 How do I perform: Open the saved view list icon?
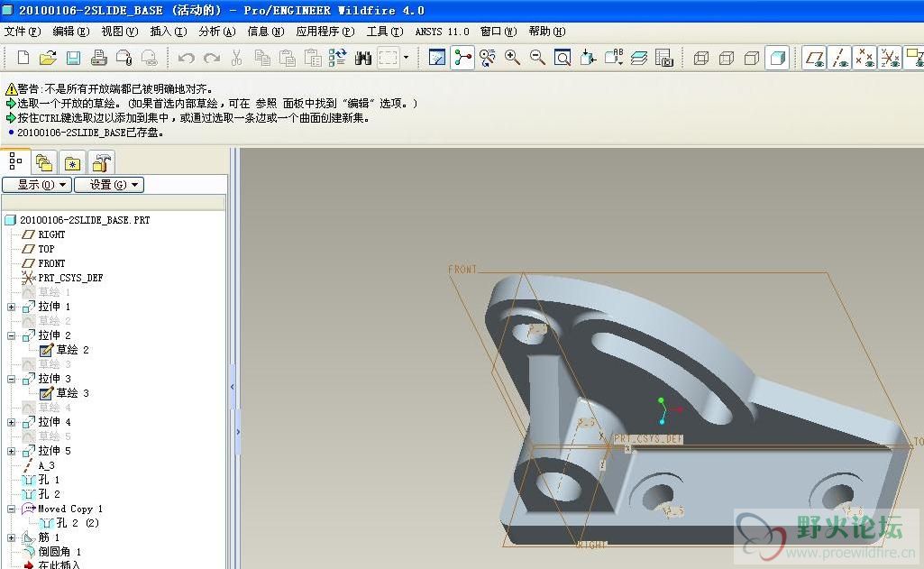point(614,58)
